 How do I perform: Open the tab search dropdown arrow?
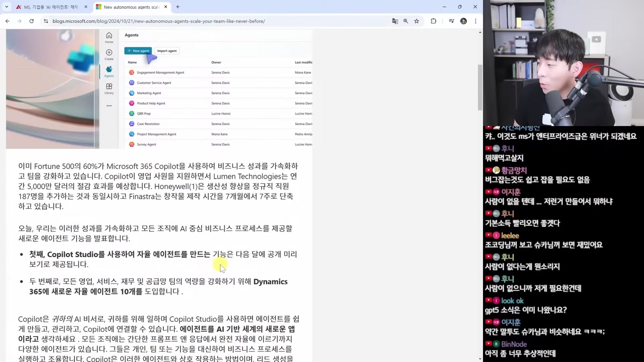coord(7,7)
